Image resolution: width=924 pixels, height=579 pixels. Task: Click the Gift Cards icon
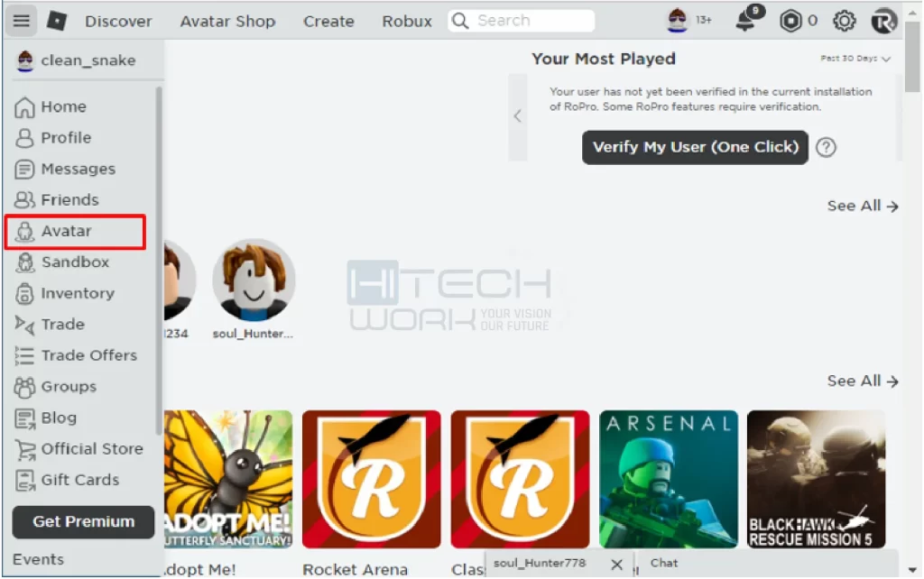point(24,480)
